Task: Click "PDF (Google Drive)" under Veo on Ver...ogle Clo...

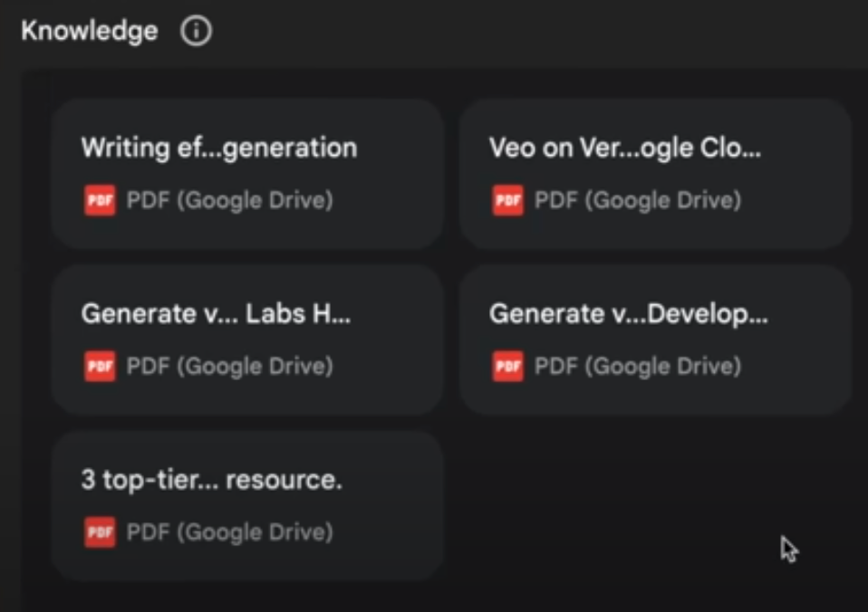Action: (x=638, y=200)
